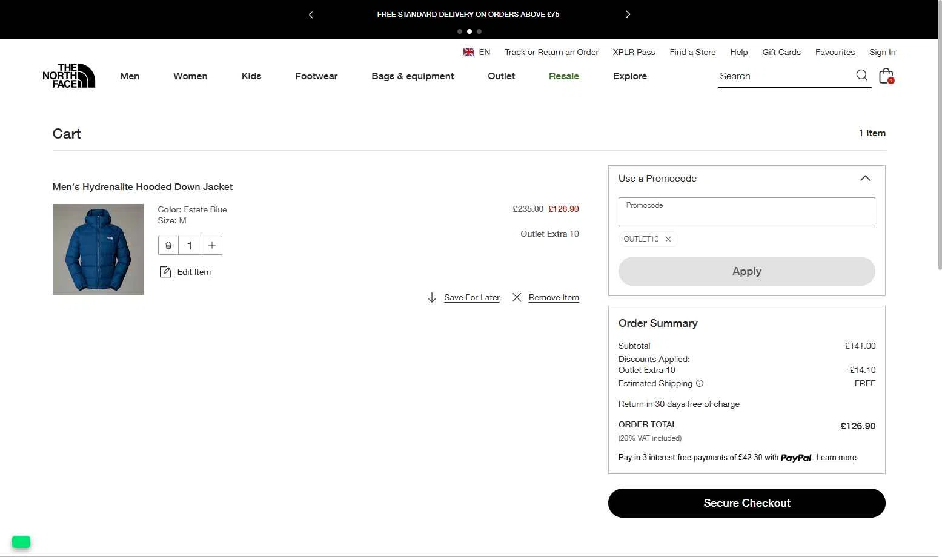Open Bags & equipment menu

click(413, 76)
